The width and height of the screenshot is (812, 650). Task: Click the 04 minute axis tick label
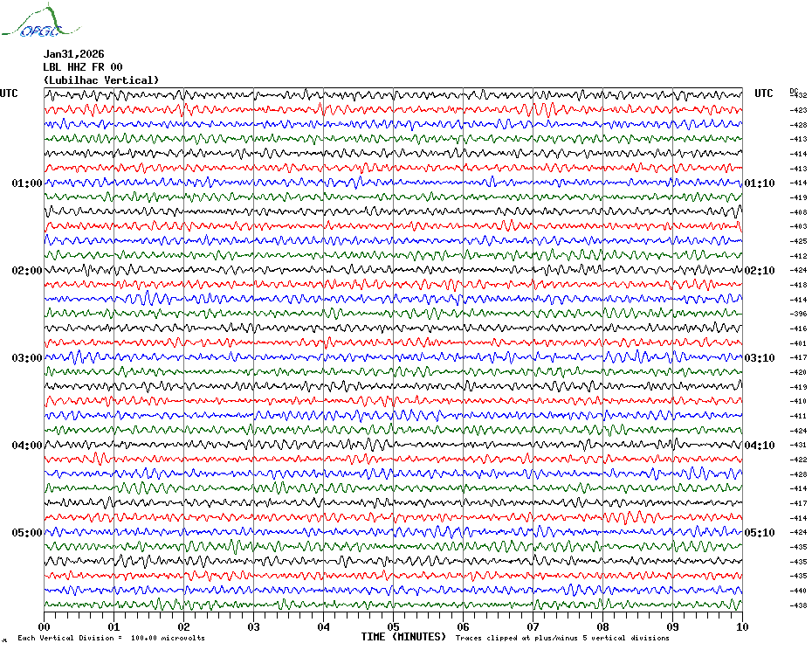324,627
